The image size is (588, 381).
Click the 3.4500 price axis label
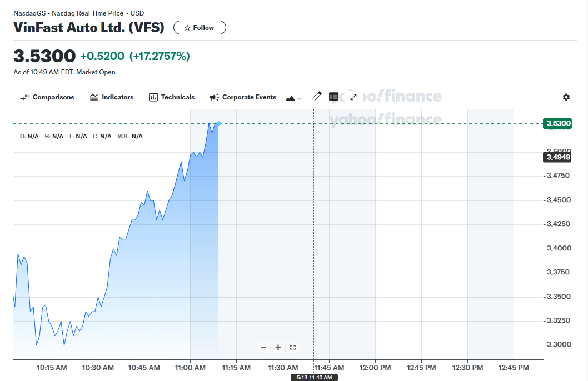(559, 200)
